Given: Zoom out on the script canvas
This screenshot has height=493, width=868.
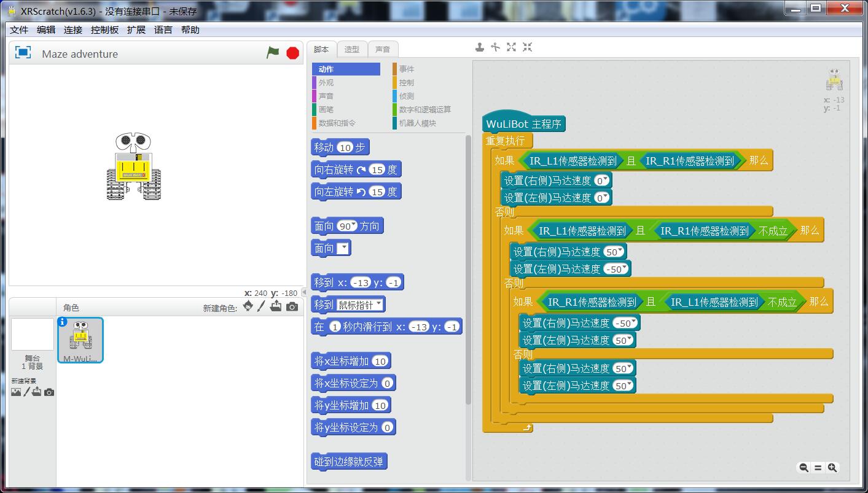Looking at the screenshot, I should 803,468.
